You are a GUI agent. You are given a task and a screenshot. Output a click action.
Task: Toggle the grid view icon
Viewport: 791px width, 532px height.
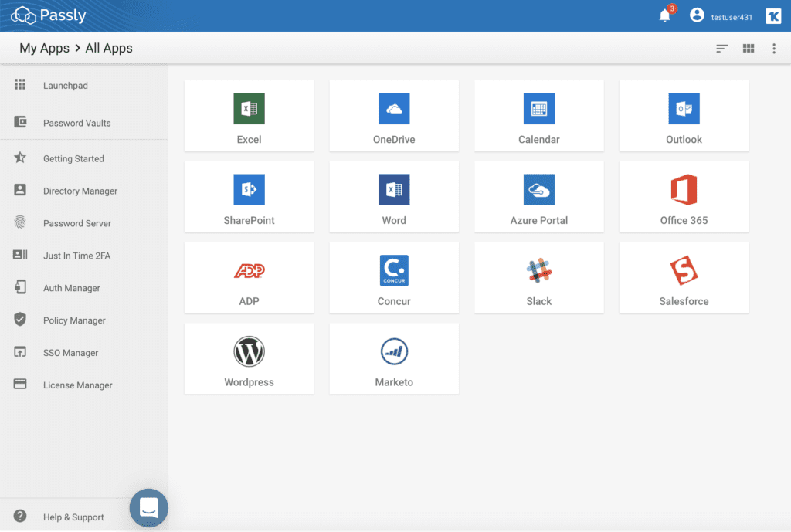[748, 49]
